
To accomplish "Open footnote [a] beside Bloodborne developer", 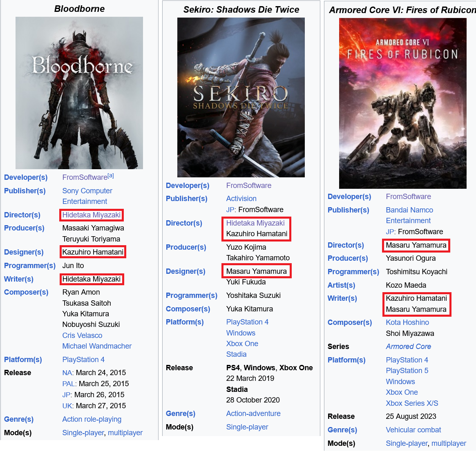I will click(111, 176).
